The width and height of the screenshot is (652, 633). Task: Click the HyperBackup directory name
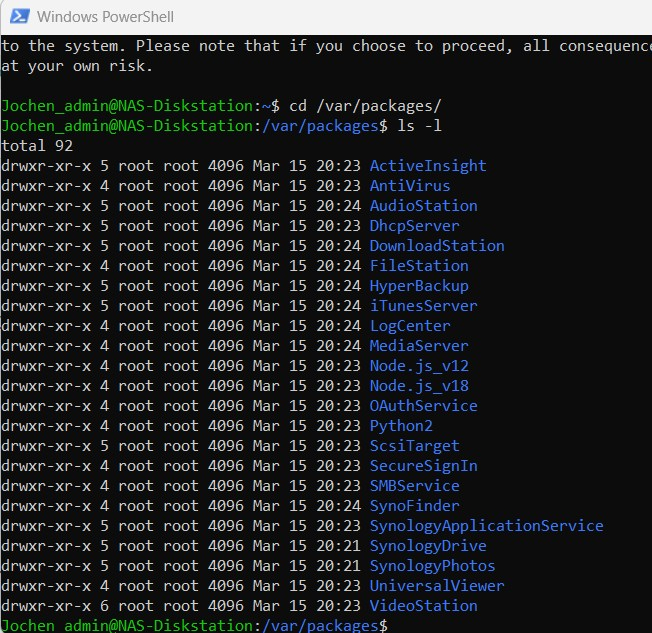419,286
